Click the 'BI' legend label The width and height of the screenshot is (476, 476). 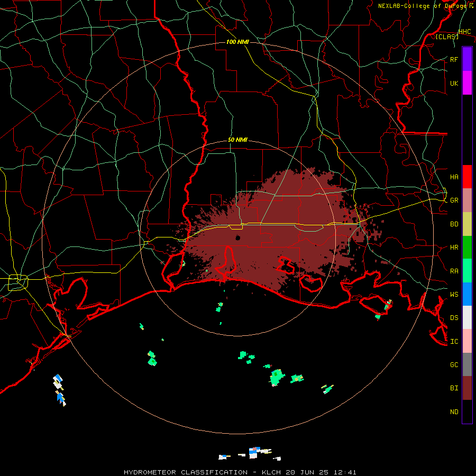(x=454, y=388)
